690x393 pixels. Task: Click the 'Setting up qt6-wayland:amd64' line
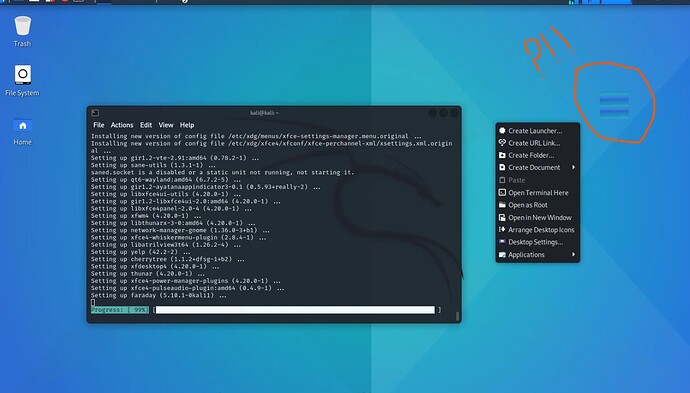coord(166,180)
